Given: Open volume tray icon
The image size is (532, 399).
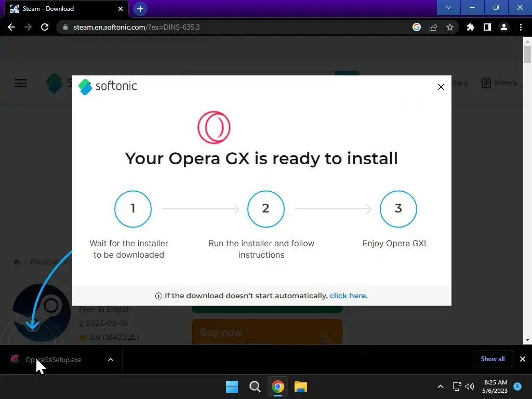Looking at the screenshot, I should tap(470, 387).
